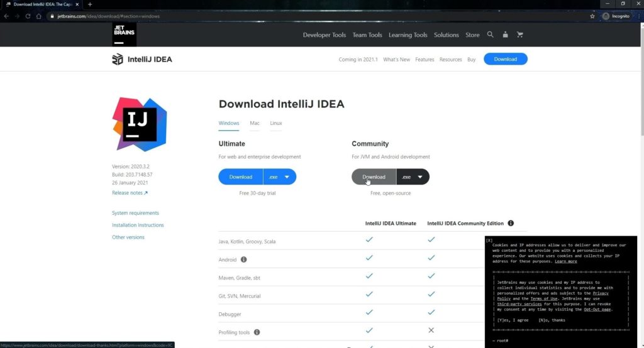This screenshot has height=348, width=644.
Task: Click the Incognito profile icon
Action: pos(606,16)
